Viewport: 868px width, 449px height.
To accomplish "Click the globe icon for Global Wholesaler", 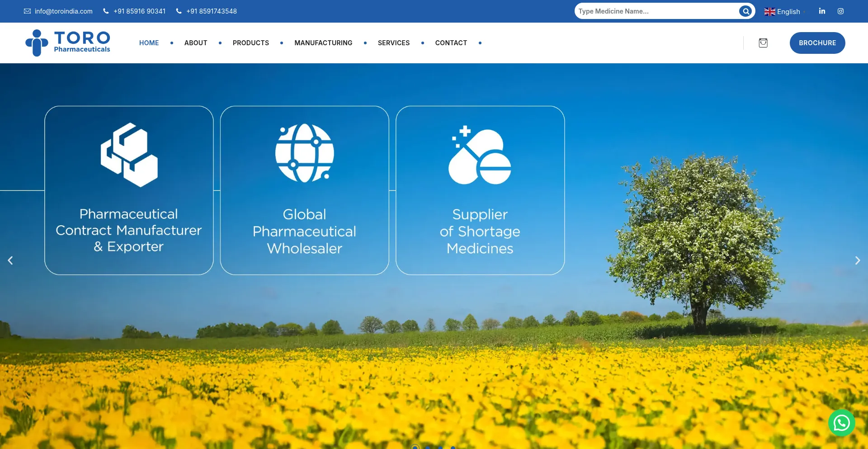I will click(x=304, y=153).
